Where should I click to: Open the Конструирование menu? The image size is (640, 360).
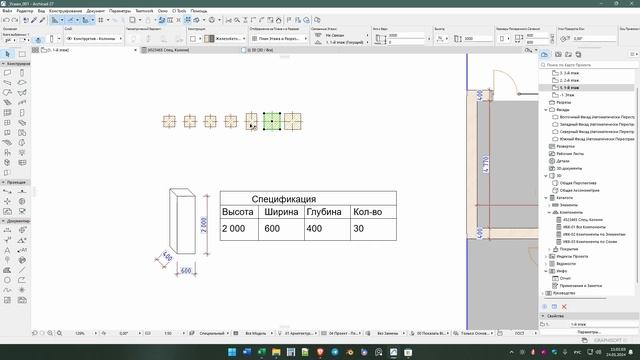(x=65, y=11)
